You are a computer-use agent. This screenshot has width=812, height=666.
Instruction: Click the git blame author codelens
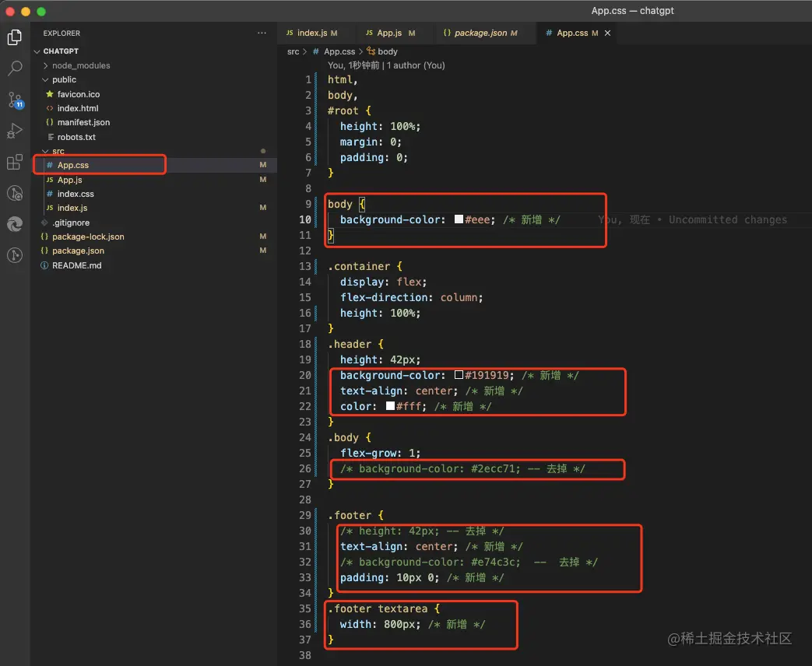[386, 65]
